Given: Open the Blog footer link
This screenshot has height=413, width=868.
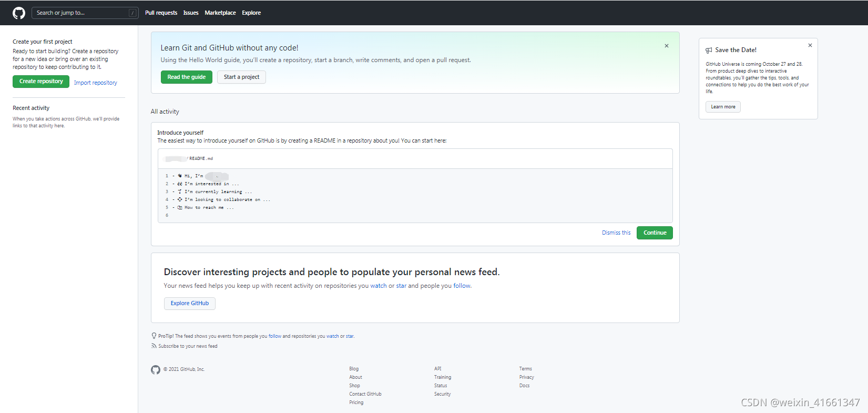Looking at the screenshot, I should [354, 369].
